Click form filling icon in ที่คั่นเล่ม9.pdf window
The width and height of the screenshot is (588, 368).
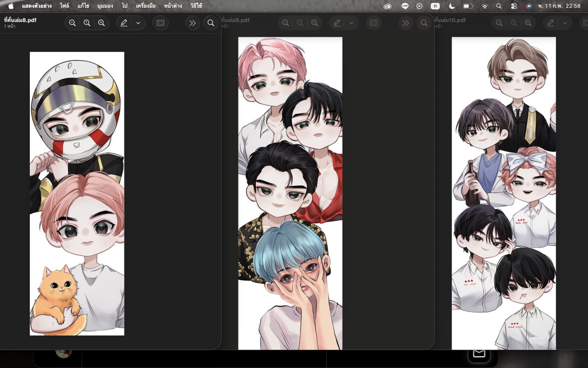coord(373,23)
